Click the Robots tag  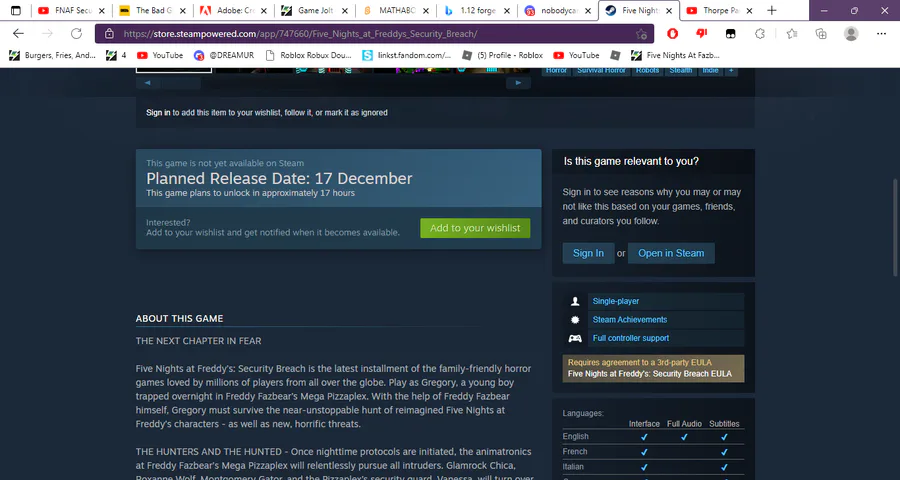pyautogui.click(x=647, y=70)
